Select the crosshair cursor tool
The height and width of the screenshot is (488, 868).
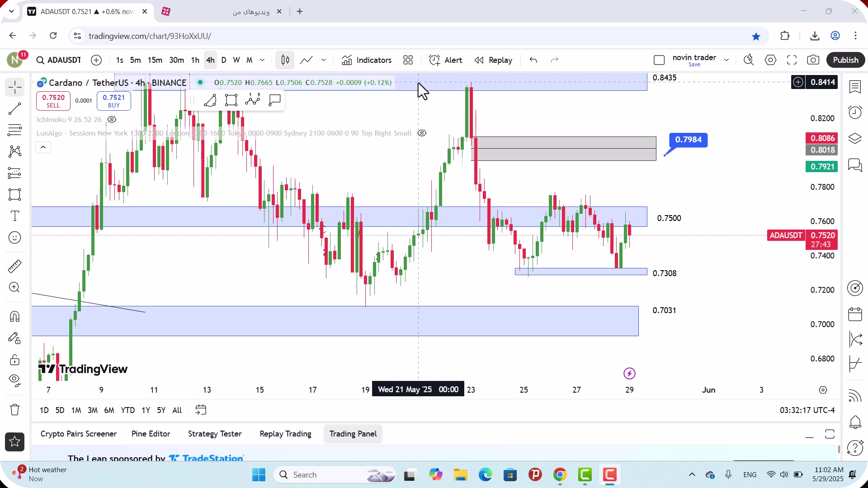(15, 87)
